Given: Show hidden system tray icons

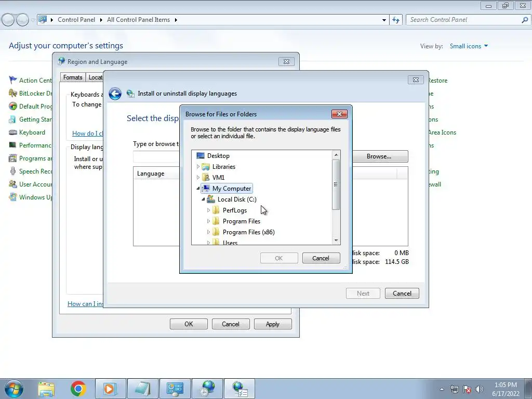Looking at the screenshot, I should (442, 389).
